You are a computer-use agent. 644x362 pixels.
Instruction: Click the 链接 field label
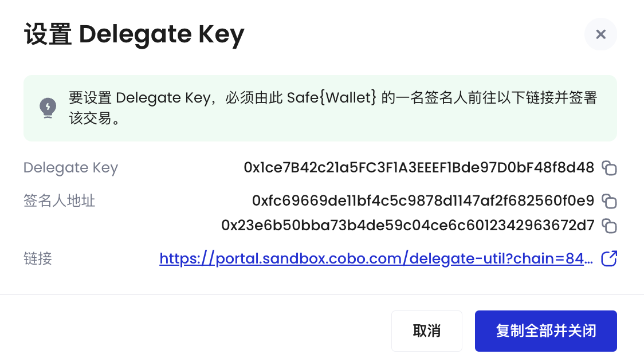click(38, 258)
